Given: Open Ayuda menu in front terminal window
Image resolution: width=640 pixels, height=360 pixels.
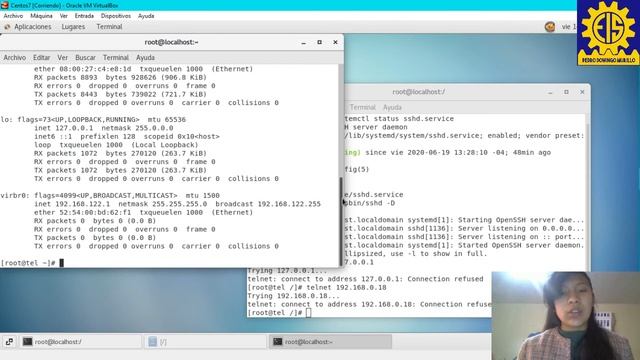Looking at the screenshot, I should coord(145,58).
